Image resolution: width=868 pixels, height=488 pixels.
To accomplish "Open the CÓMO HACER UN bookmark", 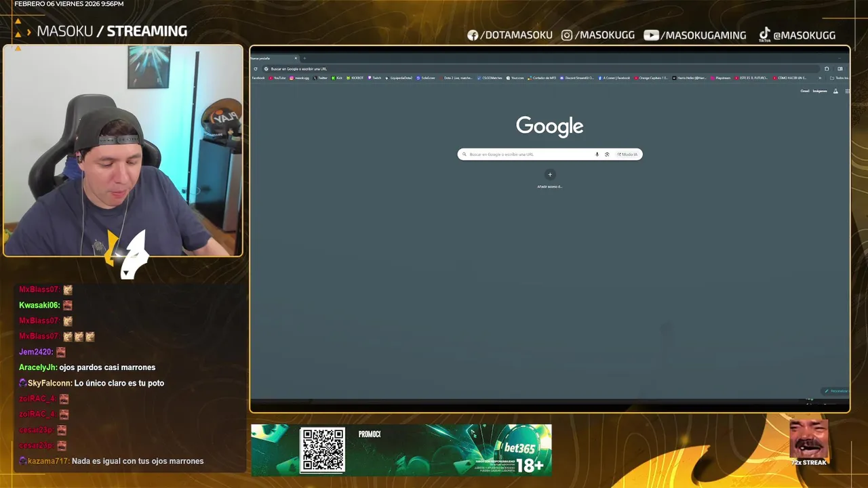I will pos(789,78).
